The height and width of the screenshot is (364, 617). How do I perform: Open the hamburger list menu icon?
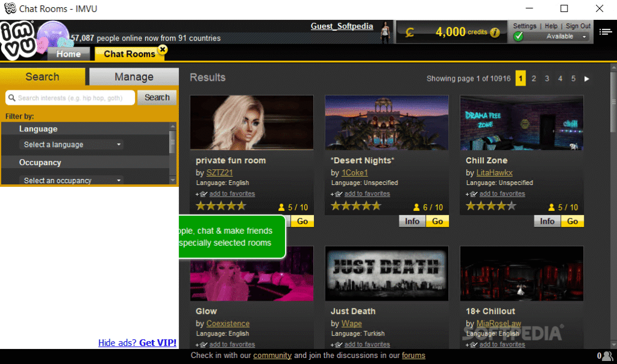(x=605, y=32)
